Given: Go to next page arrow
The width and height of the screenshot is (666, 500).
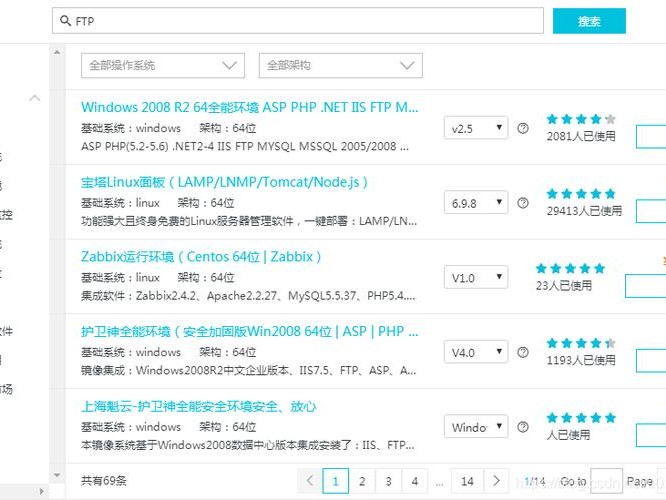Looking at the screenshot, I should (496, 481).
